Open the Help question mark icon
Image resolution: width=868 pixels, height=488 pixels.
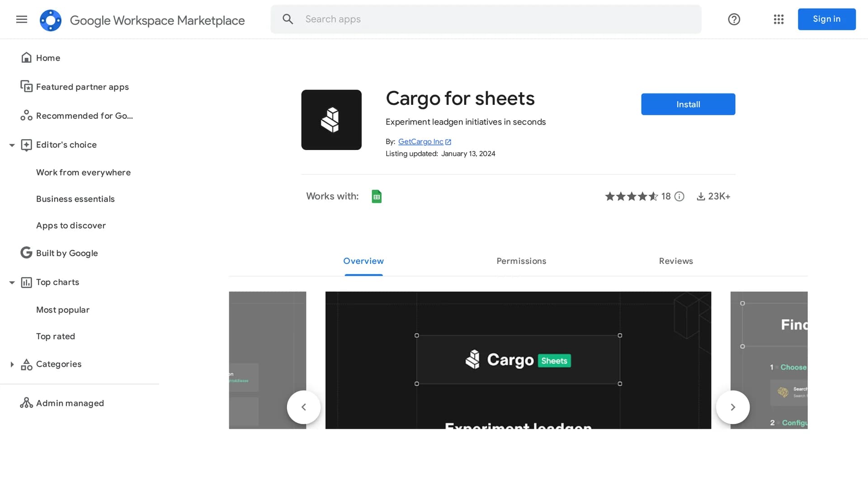(x=734, y=19)
